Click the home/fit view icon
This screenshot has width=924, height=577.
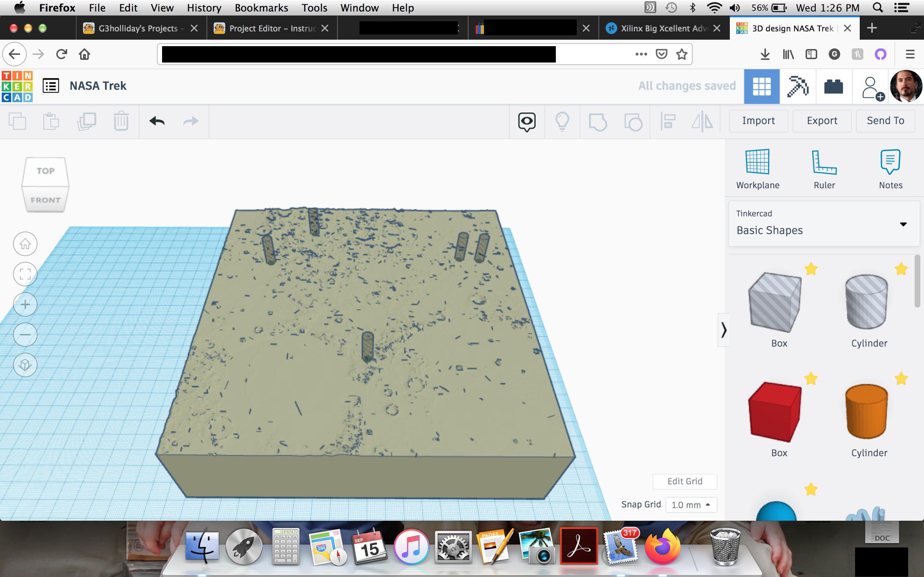[x=24, y=243]
